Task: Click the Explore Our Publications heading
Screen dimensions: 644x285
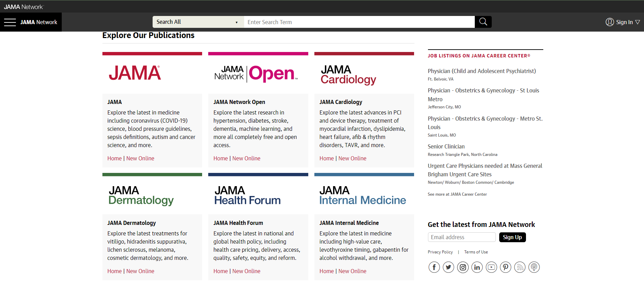Action: [149, 35]
